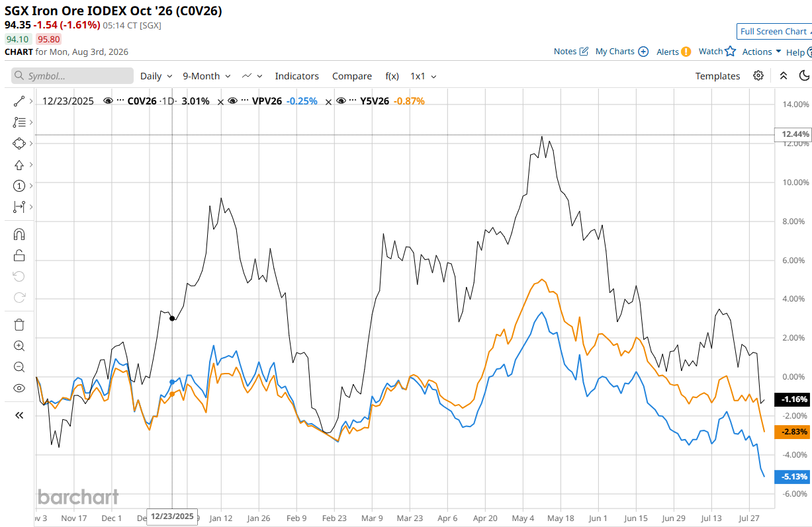
Task: Toggle Y5V26 series visibility eye
Action: point(341,101)
